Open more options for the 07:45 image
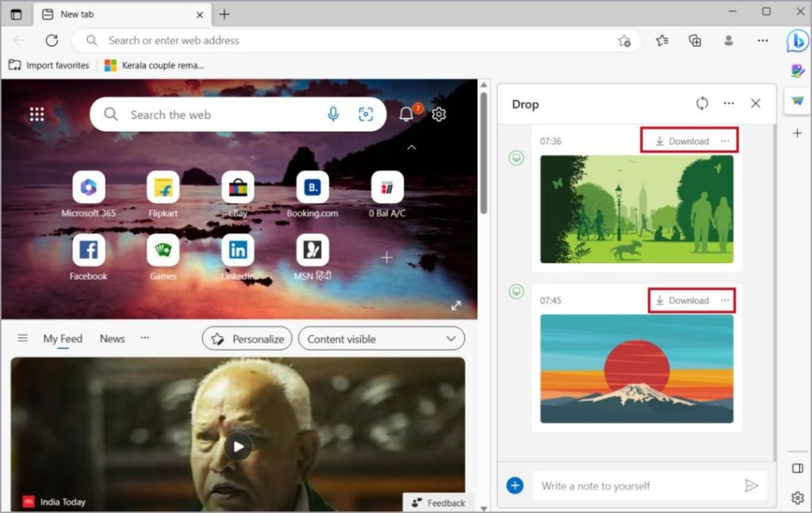Screen dimensions: 812x513 click(x=726, y=300)
